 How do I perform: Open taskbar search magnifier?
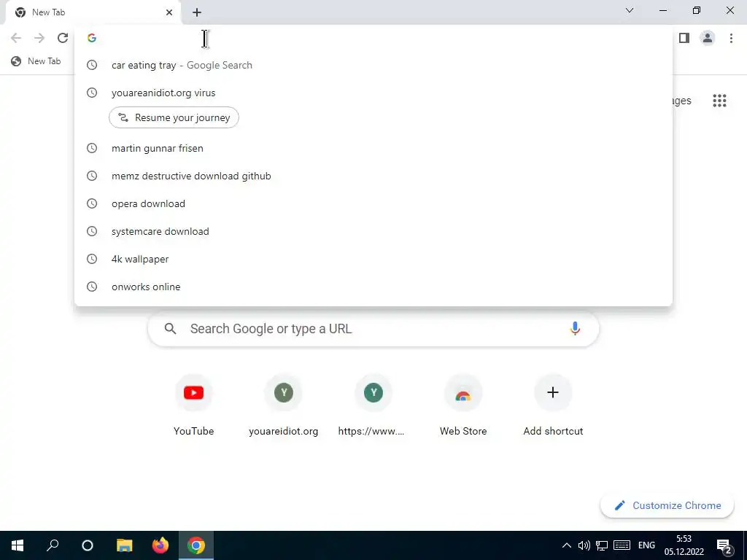click(x=53, y=545)
